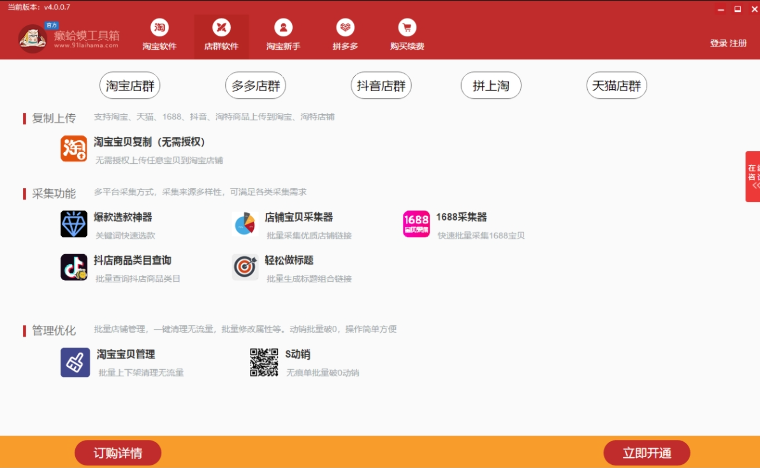Click the 复制上传 section heading
The width and height of the screenshot is (760, 468).
pos(54,118)
